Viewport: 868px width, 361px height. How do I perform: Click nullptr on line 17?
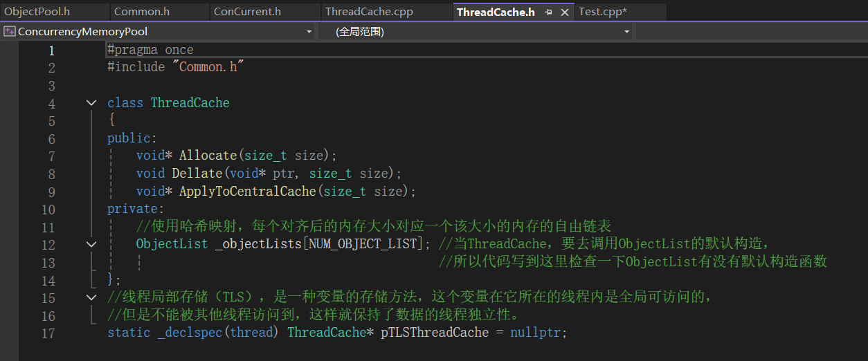pyautogui.click(x=536, y=333)
